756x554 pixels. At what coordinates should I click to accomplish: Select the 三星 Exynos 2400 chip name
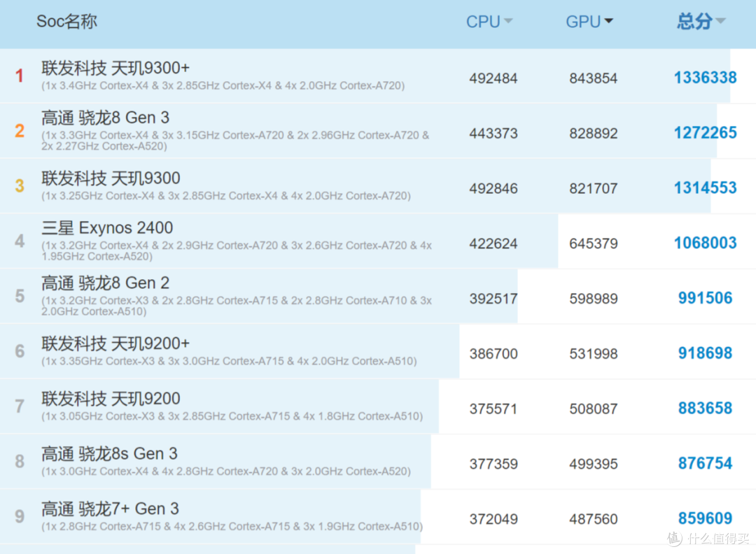(x=107, y=228)
